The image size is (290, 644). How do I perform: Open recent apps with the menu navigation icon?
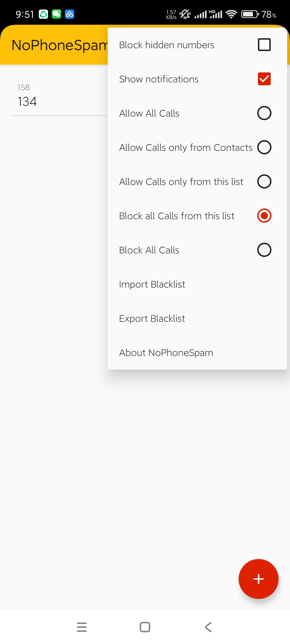82,627
